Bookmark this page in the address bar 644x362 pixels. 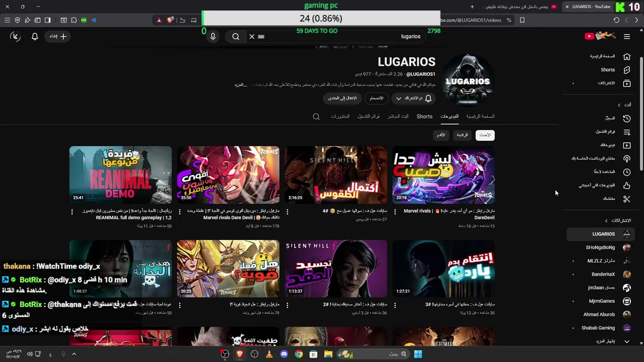522,20
